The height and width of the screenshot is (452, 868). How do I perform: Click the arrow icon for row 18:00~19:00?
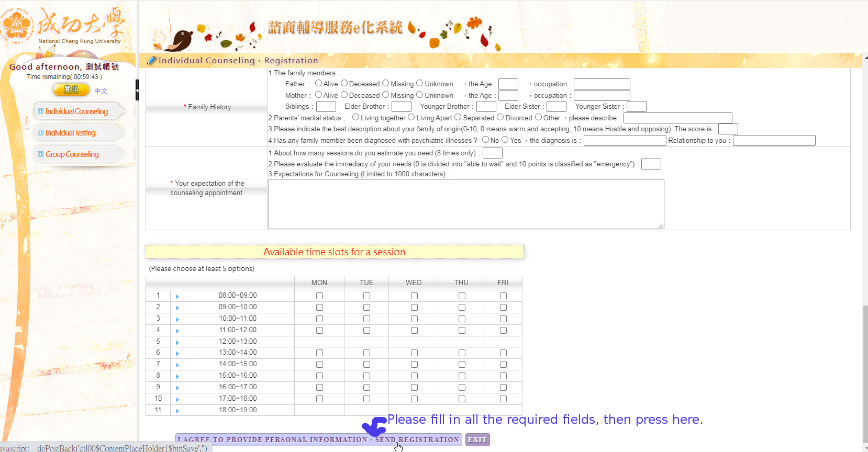point(177,411)
